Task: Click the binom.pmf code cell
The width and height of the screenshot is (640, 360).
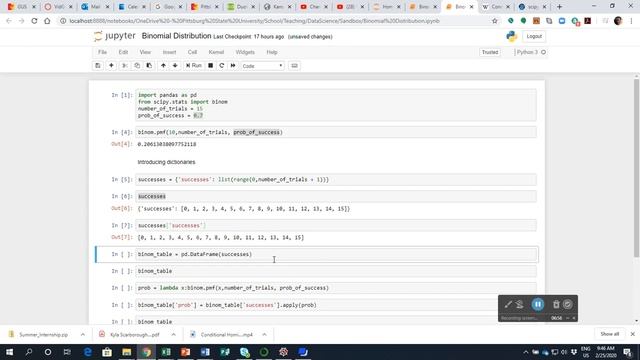Action: (x=336, y=132)
